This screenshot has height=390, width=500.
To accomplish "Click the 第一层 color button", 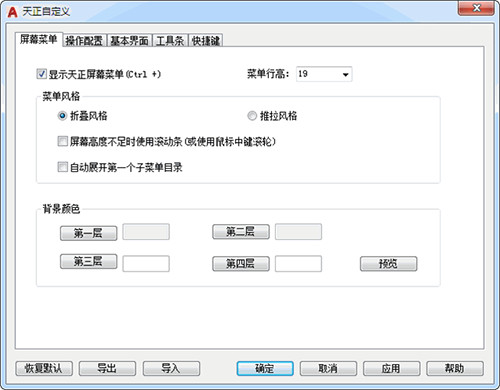I will click(x=89, y=233).
